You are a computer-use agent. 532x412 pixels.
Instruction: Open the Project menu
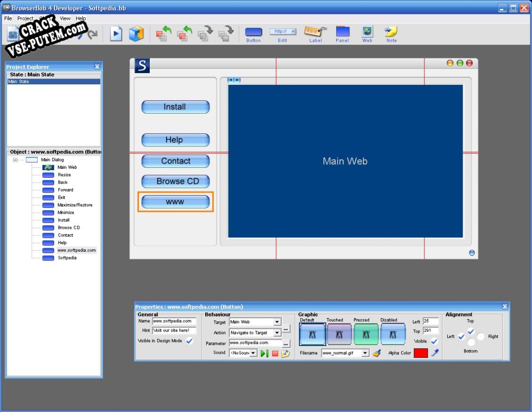(x=25, y=18)
